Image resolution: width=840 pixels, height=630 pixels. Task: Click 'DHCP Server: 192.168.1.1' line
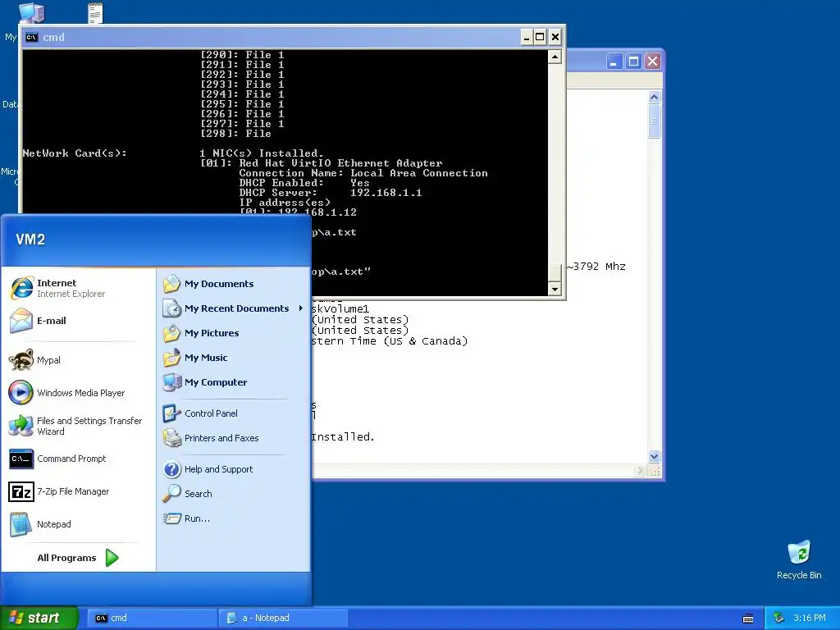(x=330, y=192)
